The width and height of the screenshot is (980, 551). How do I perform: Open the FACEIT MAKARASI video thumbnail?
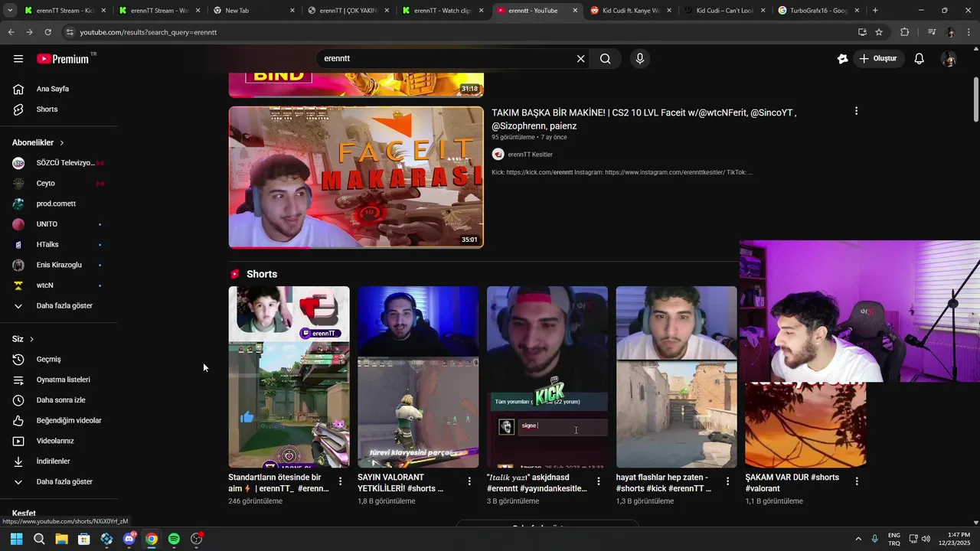pyautogui.click(x=356, y=177)
